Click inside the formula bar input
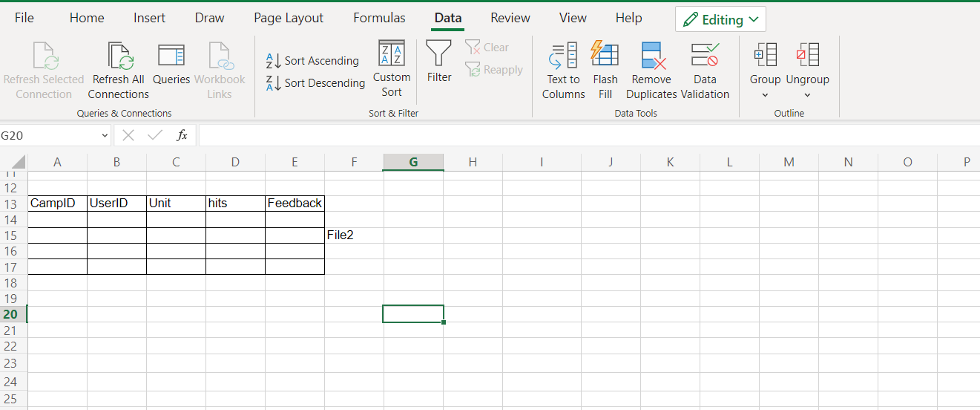This screenshot has width=980, height=410. click(x=589, y=135)
